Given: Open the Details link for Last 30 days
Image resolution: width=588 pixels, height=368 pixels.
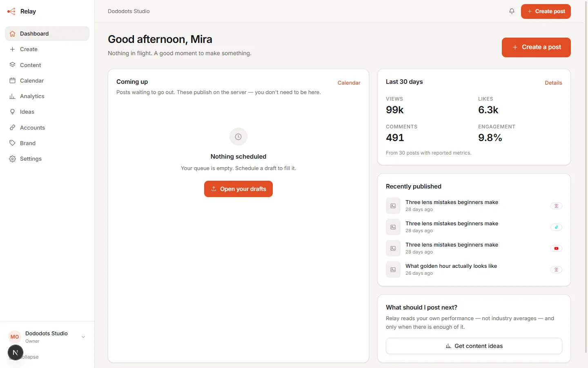Looking at the screenshot, I should tap(553, 83).
